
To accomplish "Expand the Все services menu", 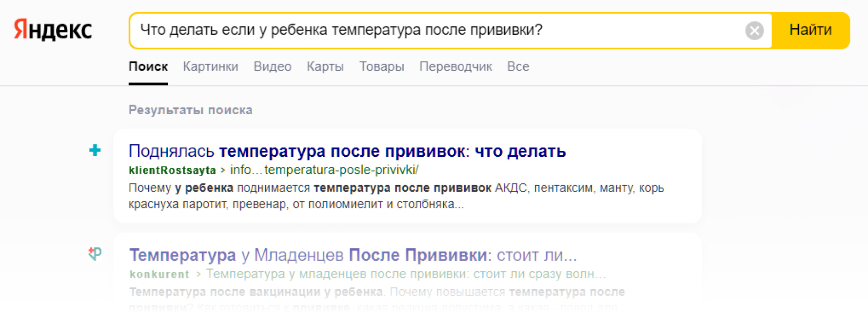I will [518, 66].
